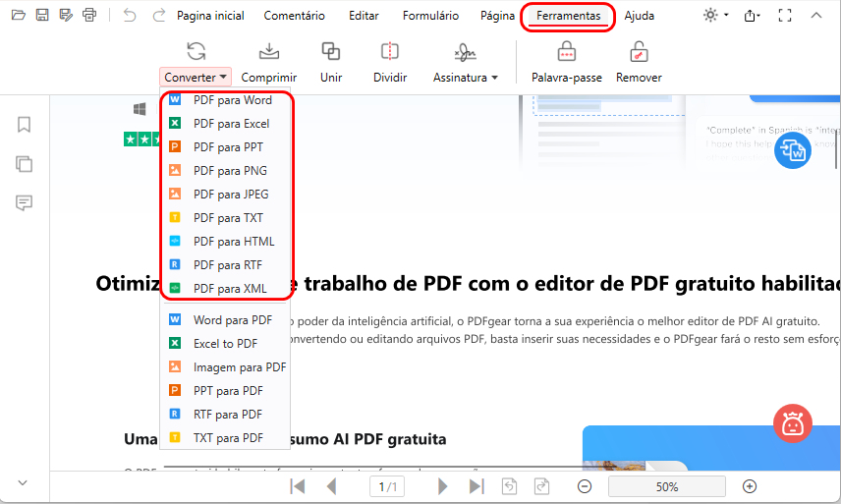Open the Ajuda tab

coord(639,16)
